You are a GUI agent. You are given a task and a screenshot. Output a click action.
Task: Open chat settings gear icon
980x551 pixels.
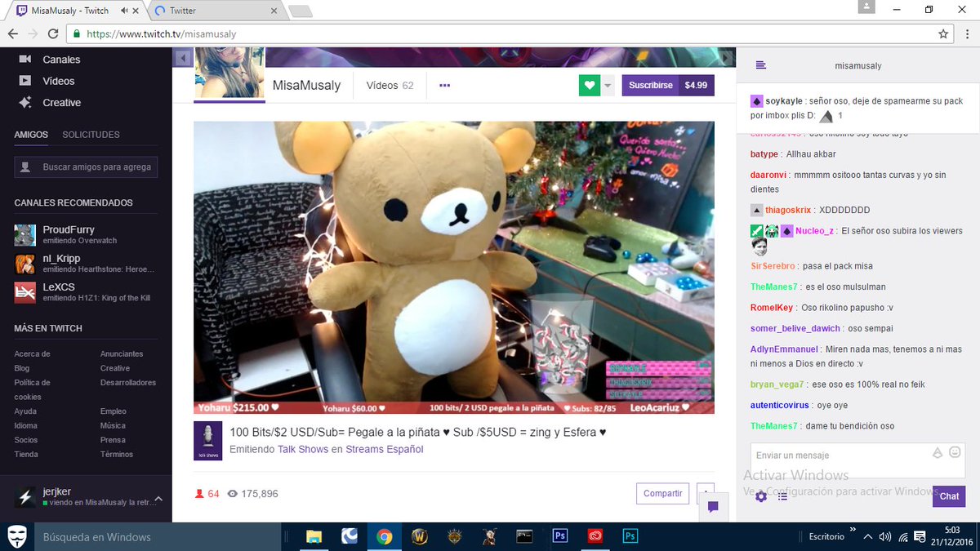761,496
